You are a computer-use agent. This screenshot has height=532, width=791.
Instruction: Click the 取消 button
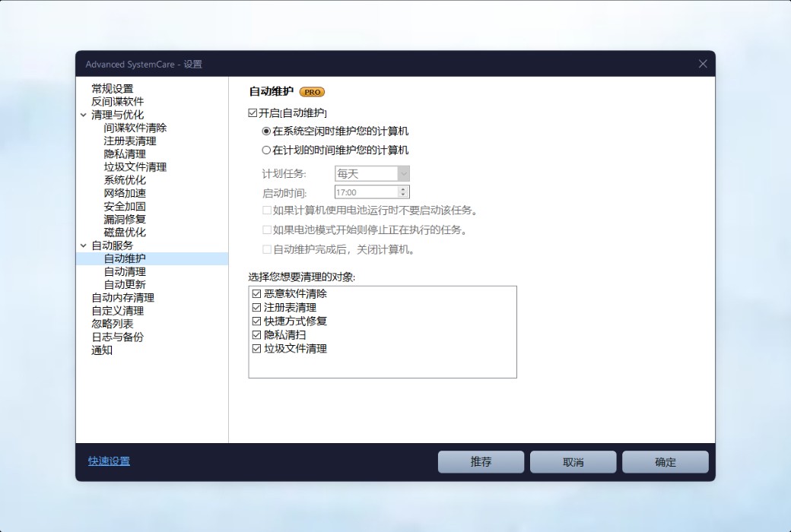[x=573, y=462]
